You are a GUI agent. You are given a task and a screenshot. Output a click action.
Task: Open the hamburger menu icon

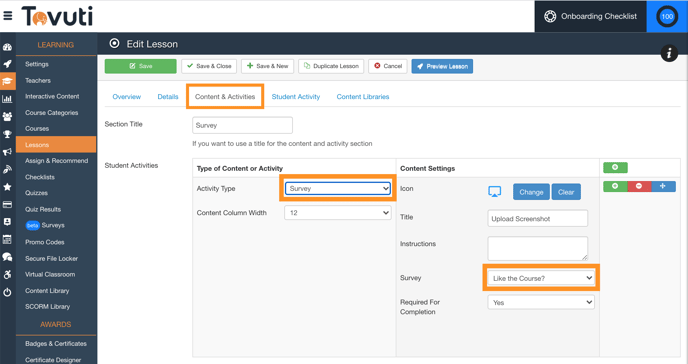point(7,16)
